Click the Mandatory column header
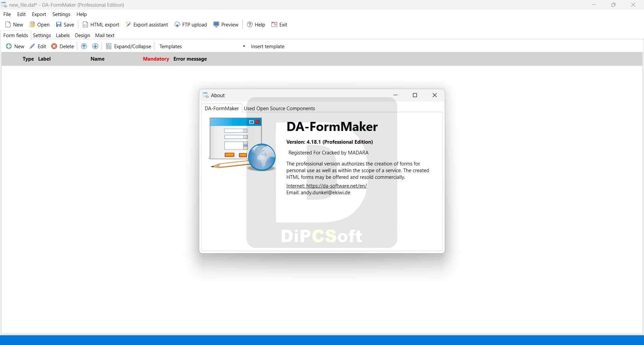The width and height of the screenshot is (644, 345). pyautogui.click(x=156, y=59)
